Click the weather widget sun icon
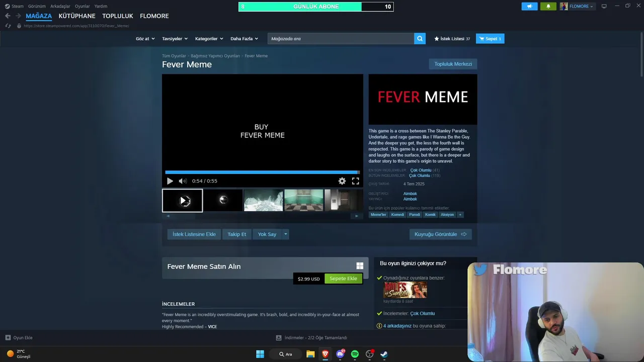The width and height of the screenshot is (644, 362). (10, 353)
